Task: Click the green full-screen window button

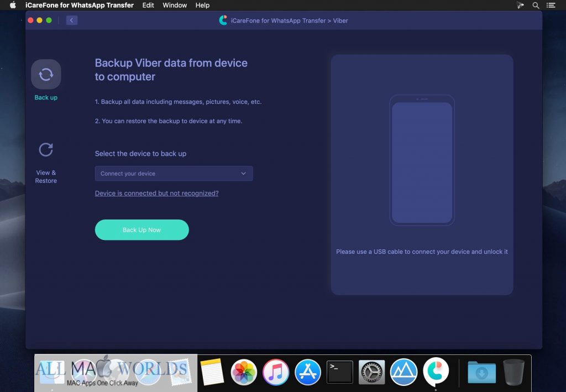Action: pyautogui.click(x=49, y=20)
